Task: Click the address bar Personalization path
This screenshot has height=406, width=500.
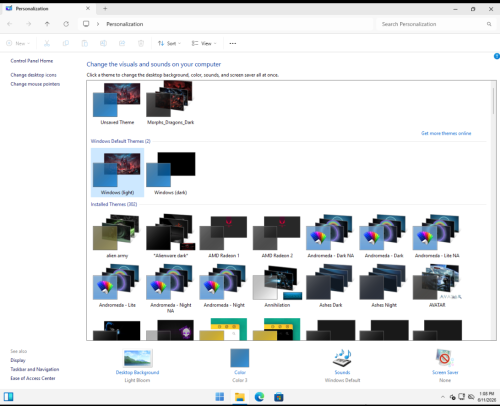Action: pyautogui.click(x=125, y=24)
